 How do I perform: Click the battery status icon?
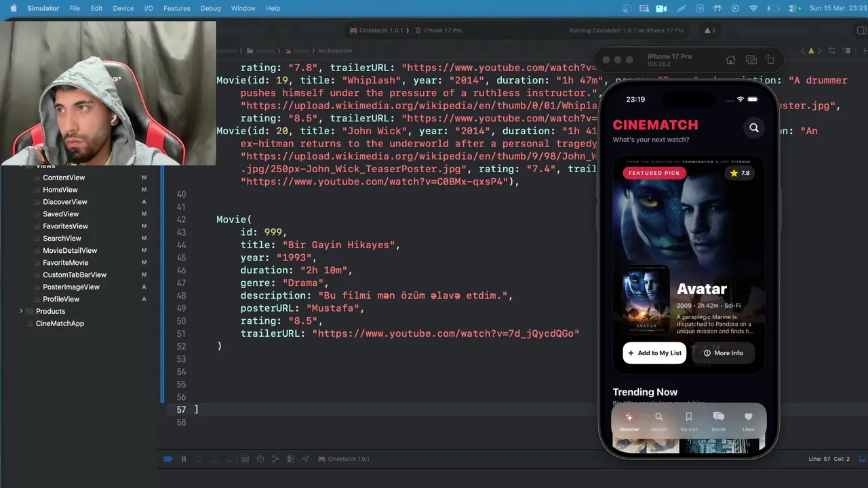773,8
